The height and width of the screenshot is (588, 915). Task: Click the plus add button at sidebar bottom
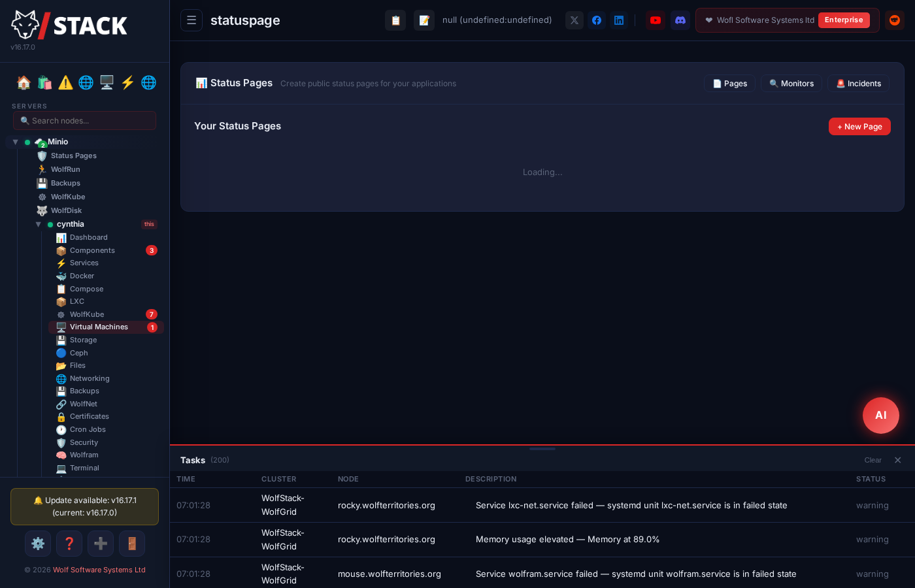click(x=101, y=544)
